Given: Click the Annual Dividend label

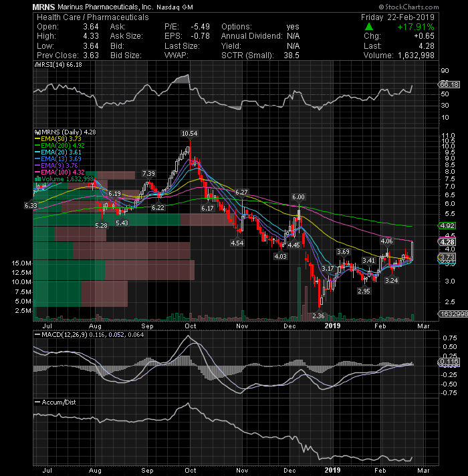Looking at the screenshot, I should pyautogui.click(x=251, y=36).
